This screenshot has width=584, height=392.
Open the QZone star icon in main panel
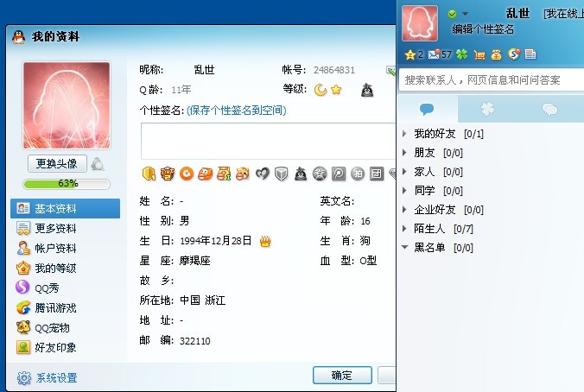[410, 55]
